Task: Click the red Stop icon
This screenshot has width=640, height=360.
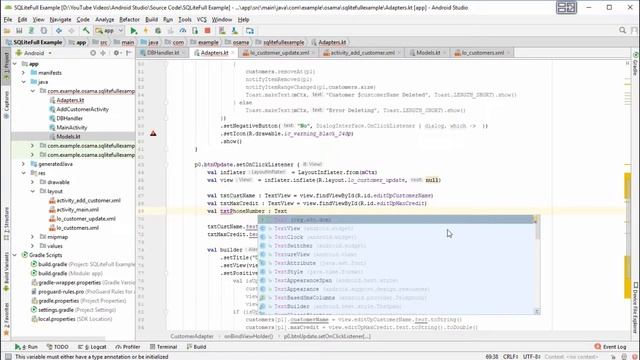Action: coord(207,31)
